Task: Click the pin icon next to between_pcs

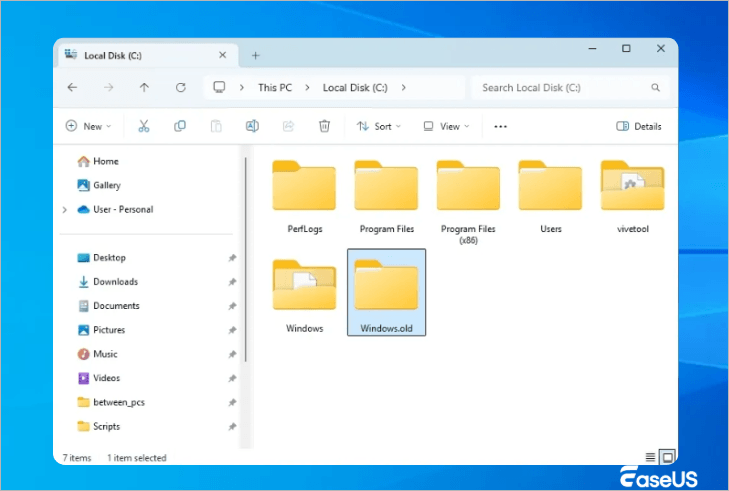Action: pyautogui.click(x=232, y=403)
